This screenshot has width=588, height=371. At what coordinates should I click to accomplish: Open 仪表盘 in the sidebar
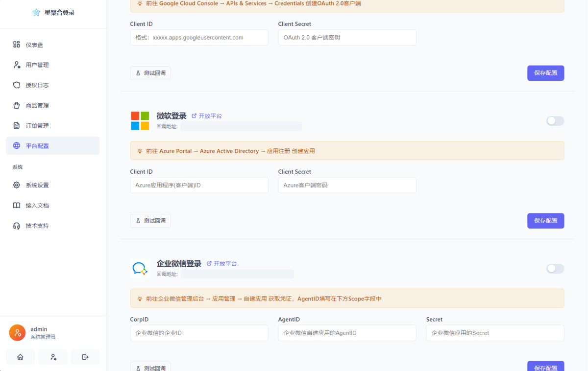(x=53, y=45)
